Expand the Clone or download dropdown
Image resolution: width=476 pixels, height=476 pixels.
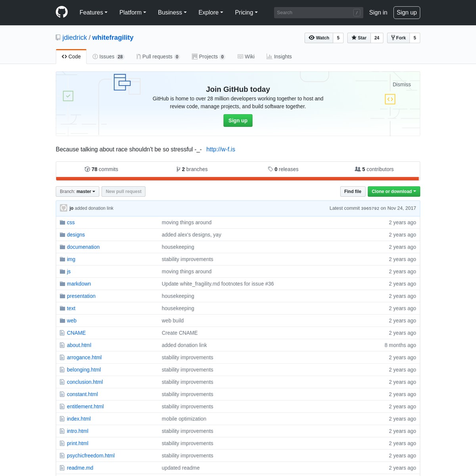click(394, 192)
